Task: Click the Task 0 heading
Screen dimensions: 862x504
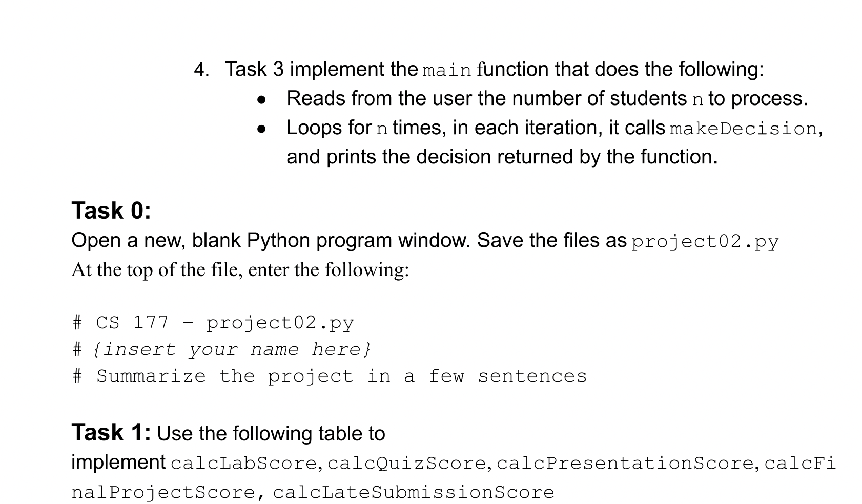Action: 111,211
